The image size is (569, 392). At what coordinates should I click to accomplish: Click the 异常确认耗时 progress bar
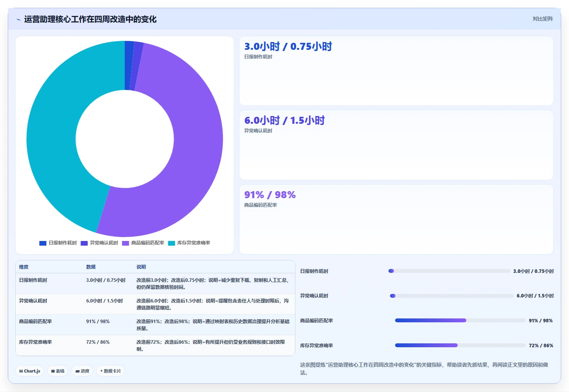tap(452, 296)
